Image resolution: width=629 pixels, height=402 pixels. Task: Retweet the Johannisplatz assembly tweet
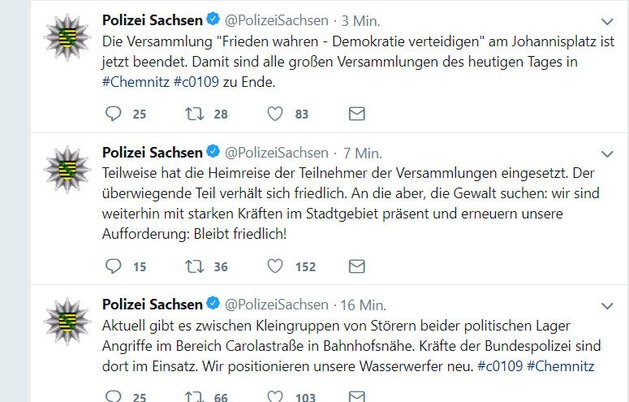click(194, 114)
